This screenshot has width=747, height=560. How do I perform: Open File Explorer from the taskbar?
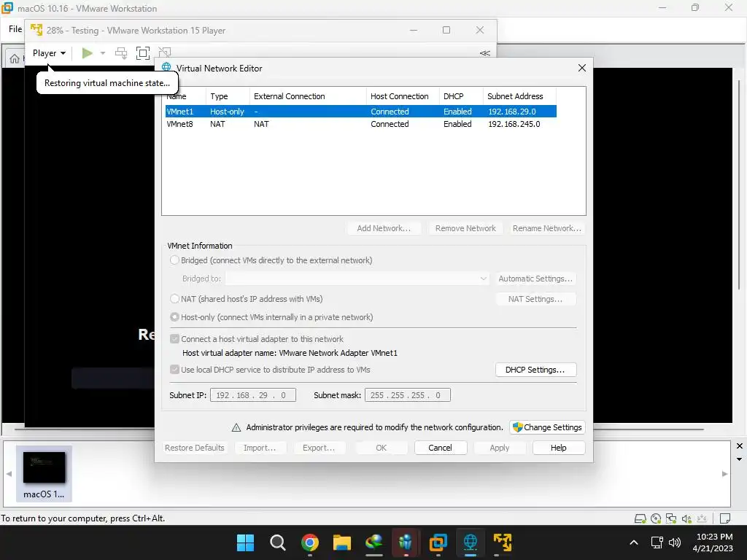(341, 542)
